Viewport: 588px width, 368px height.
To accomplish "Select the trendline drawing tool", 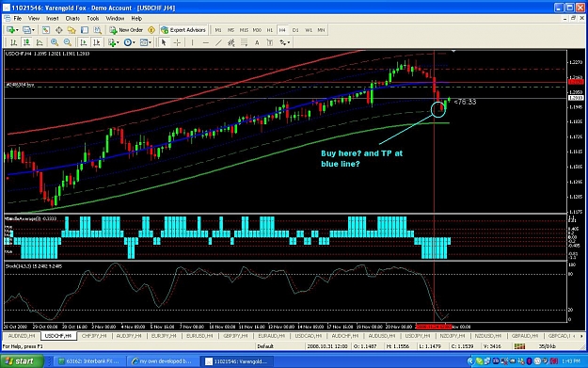I will coord(218,42).
